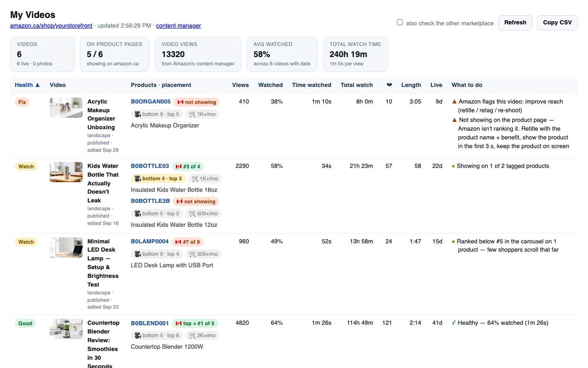Image resolution: width=588 pixels, height=368 pixels.
Task: Open product link B0BLEND001
Action: click(x=150, y=323)
